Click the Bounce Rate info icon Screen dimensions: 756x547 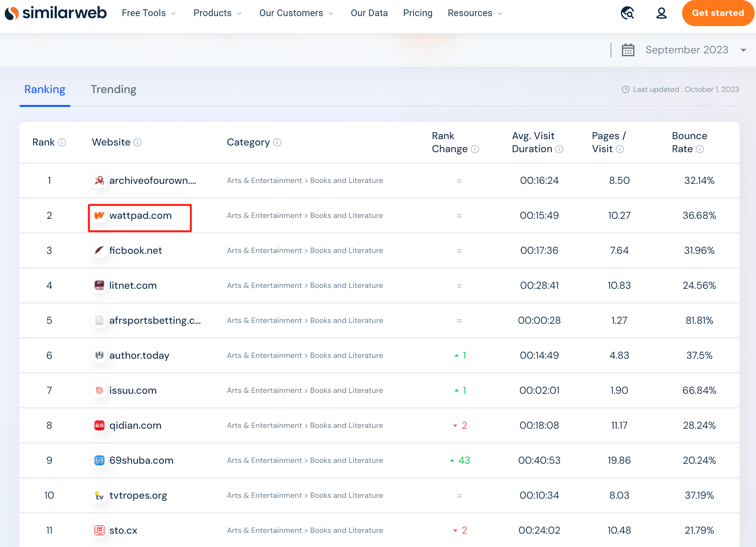tap(700, 149)
